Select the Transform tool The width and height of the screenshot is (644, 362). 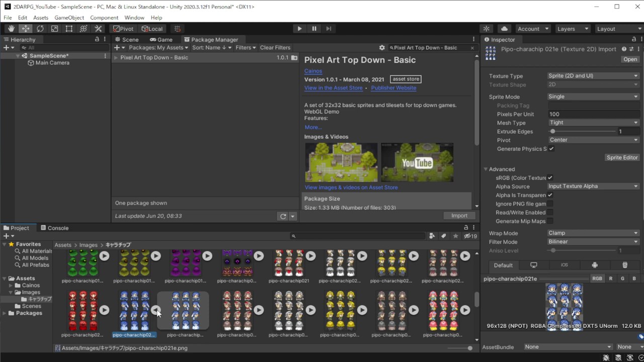pyautogui.click(x=84, y=29)
